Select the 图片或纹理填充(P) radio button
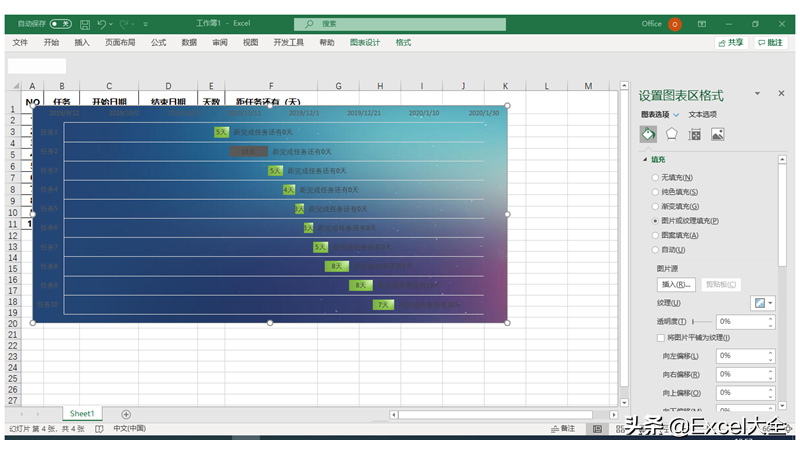The width and height of the screenshot is (800, 450). click(x=655, y=221)
